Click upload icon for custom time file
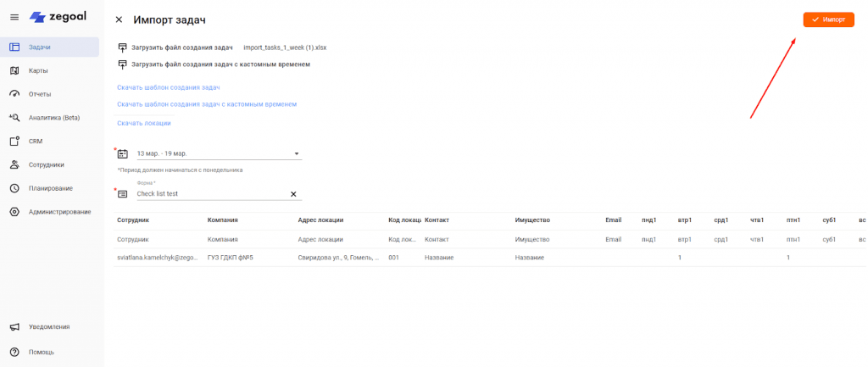The image size is (868, 367). pyautogui.click(x=123, y=64)
